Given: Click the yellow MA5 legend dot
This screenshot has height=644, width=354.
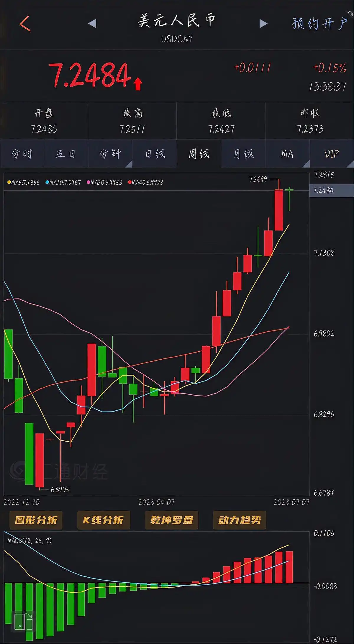Looking at the screenshot, I should coord(9,182).
